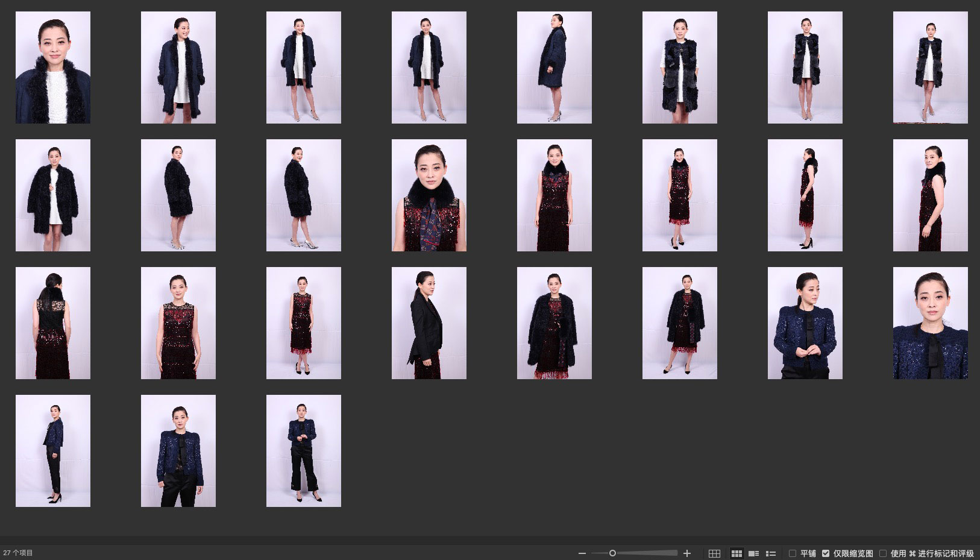Click the minus icon to shrink thumbnails
Viewport: 980px width, 560px height.
(x=582, y=553)
